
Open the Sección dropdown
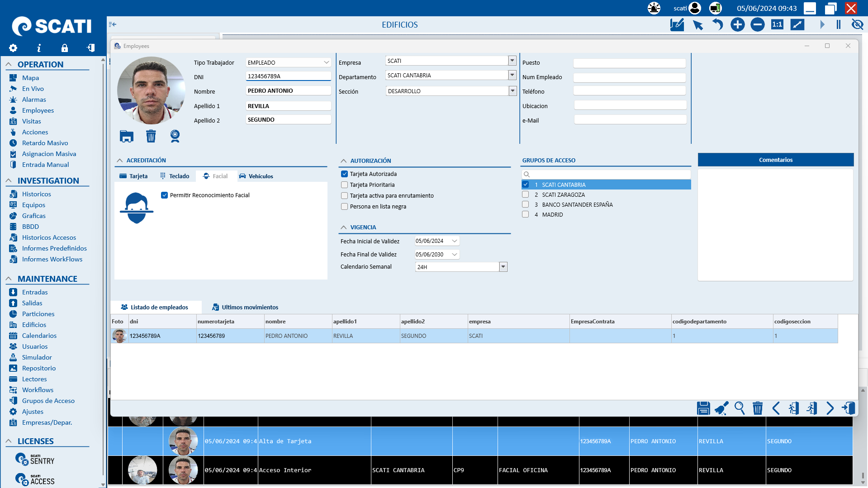click(512, 91)
